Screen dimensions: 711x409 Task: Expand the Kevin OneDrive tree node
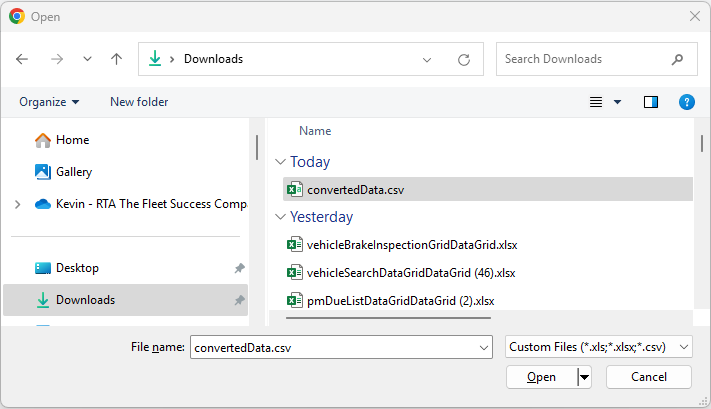point(17,204)
